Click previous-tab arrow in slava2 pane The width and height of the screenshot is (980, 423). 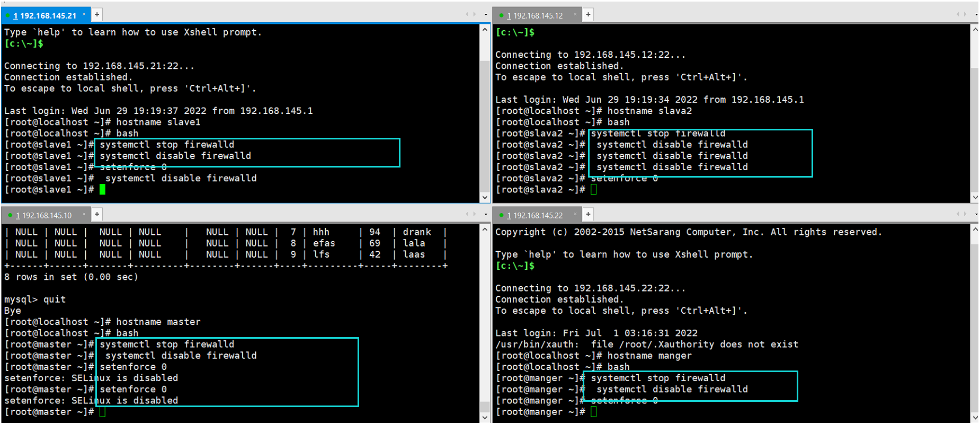(958, 14)
